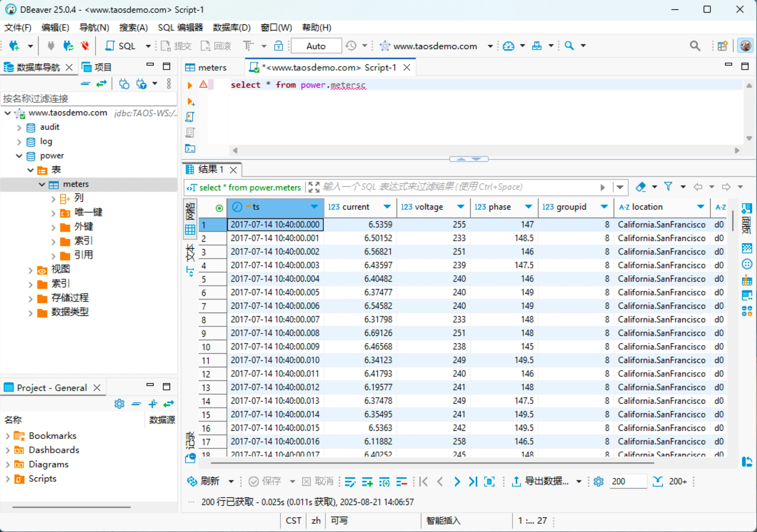Switch results to grid view mode

(190, 230)
